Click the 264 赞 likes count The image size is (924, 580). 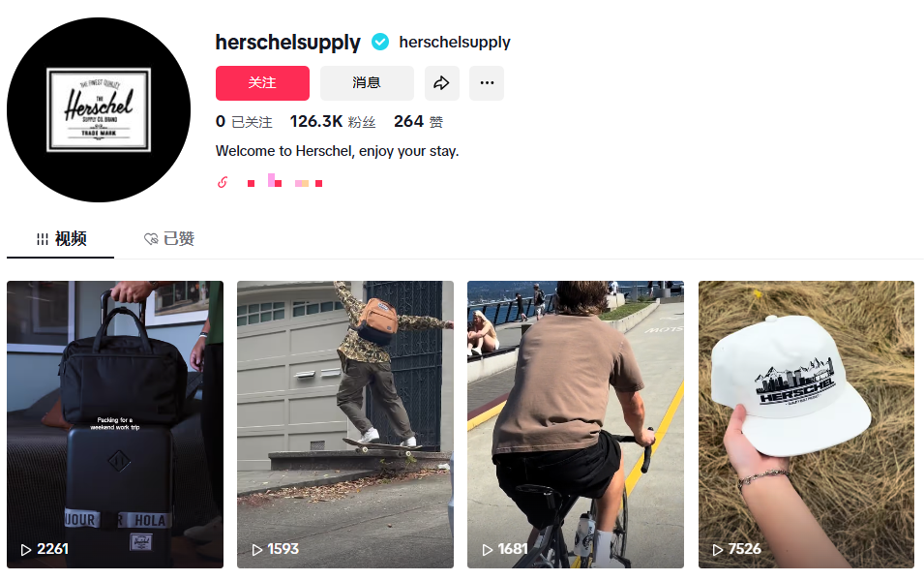coord(418,122)
